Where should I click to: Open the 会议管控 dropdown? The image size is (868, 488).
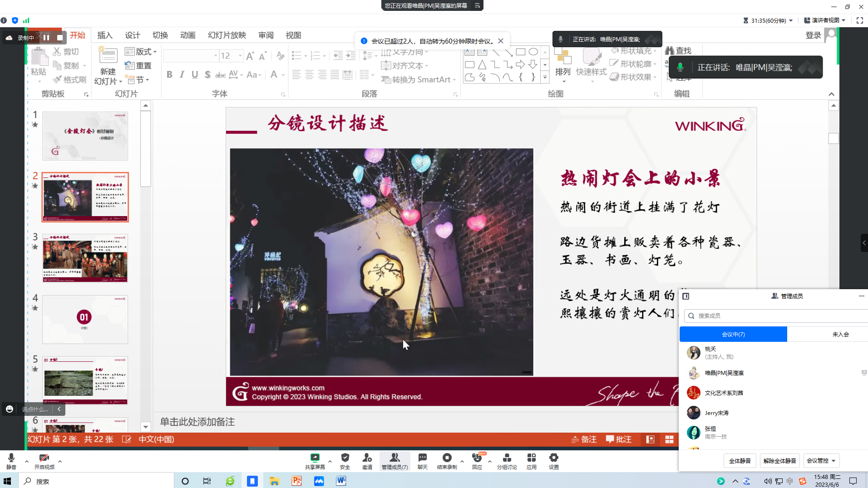pyautogui.click(x=821, y=461)
